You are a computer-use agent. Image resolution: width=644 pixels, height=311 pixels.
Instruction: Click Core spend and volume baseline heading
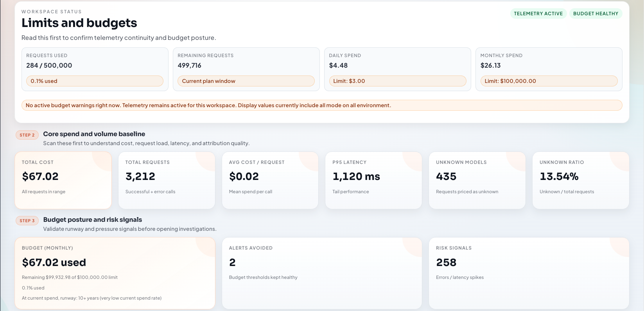coord(94,134)
